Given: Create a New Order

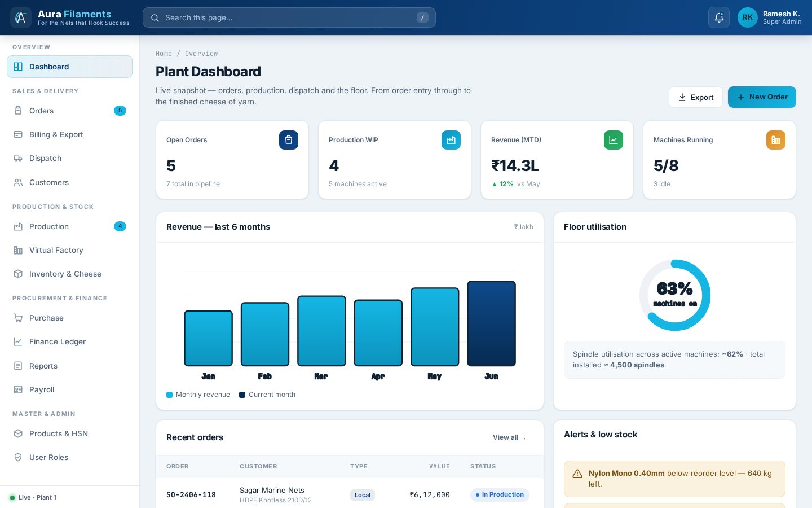Looking at the screenshot, I should 762,97.
